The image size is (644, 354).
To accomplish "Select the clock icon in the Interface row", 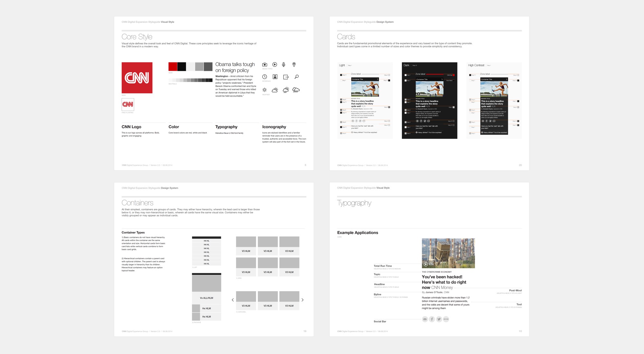I will 265,77.
